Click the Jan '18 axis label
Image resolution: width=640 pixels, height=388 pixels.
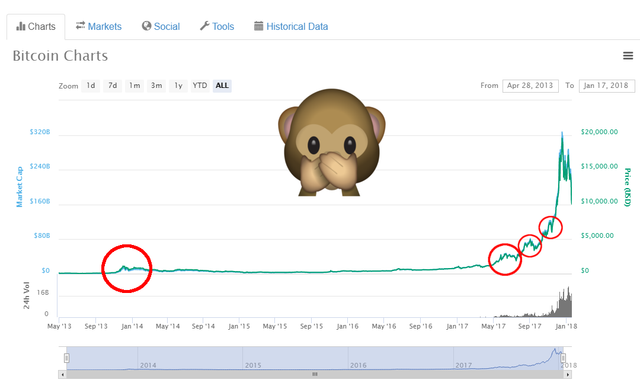[x=566, y=326]
